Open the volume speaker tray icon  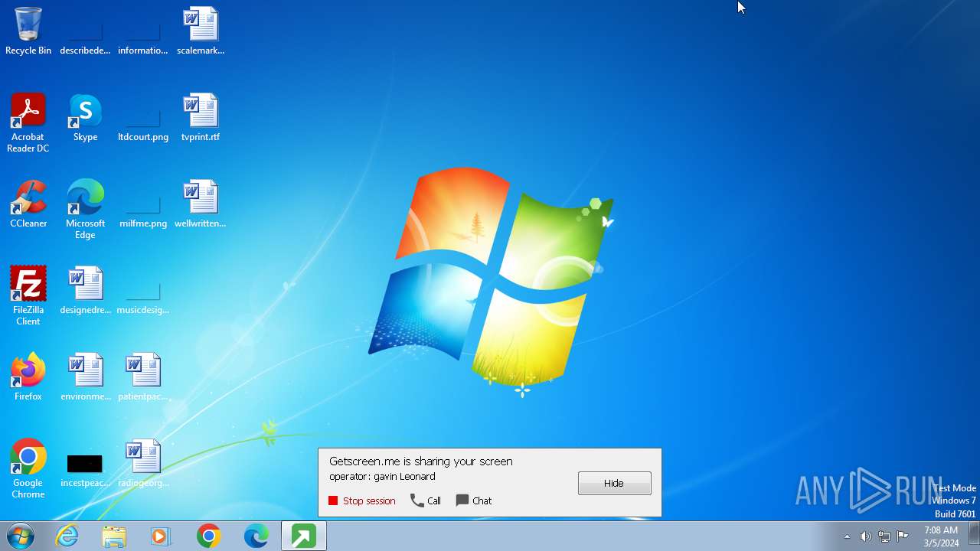coord(865,536)
